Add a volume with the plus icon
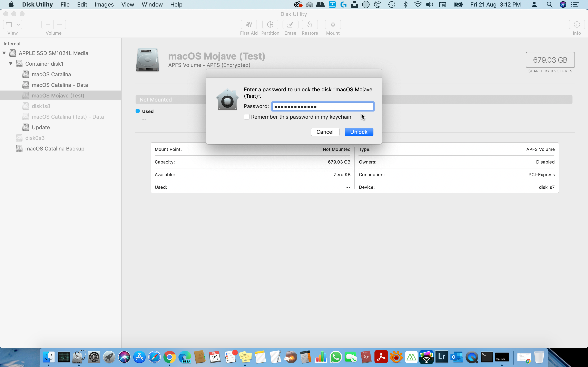The height and width of the screenshot is (367, 588). [x=48, y=24]
